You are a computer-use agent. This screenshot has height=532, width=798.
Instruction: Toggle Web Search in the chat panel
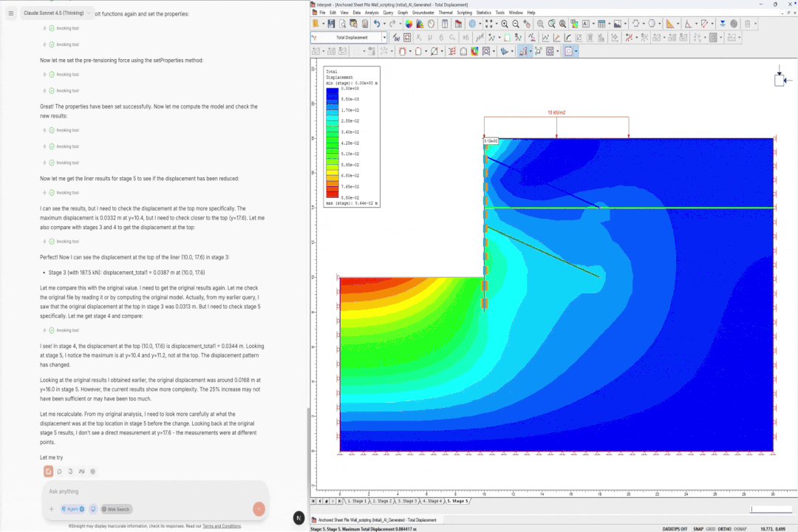[x=115, y=508]
